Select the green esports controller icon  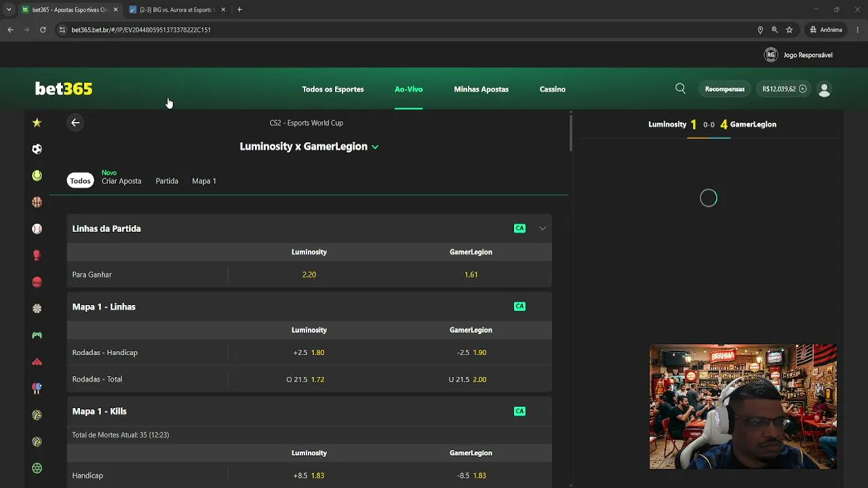tap(37, 335)
